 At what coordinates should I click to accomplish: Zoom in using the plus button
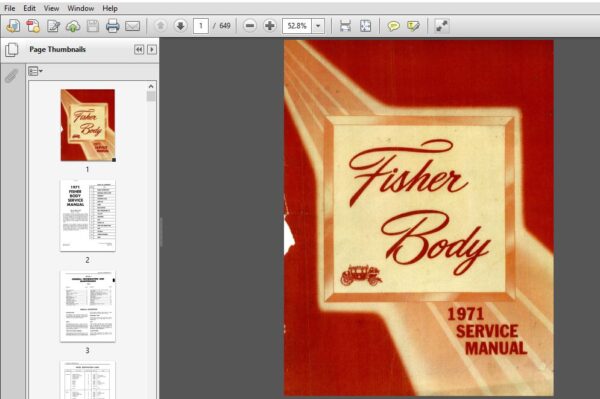coord(270,26)
